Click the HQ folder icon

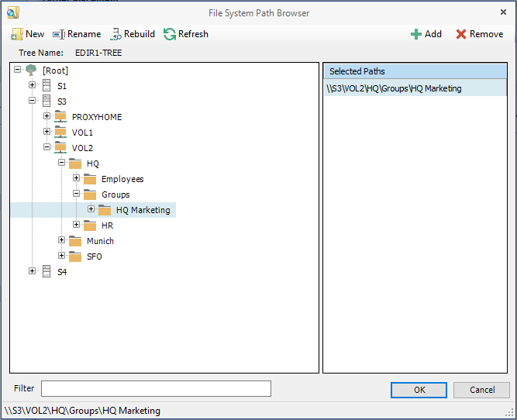point(75,164)
